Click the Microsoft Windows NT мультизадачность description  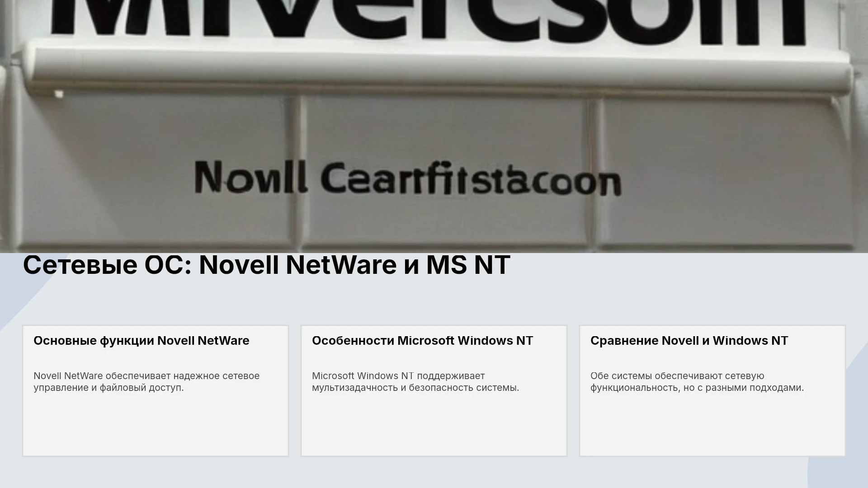pos(415,382)
